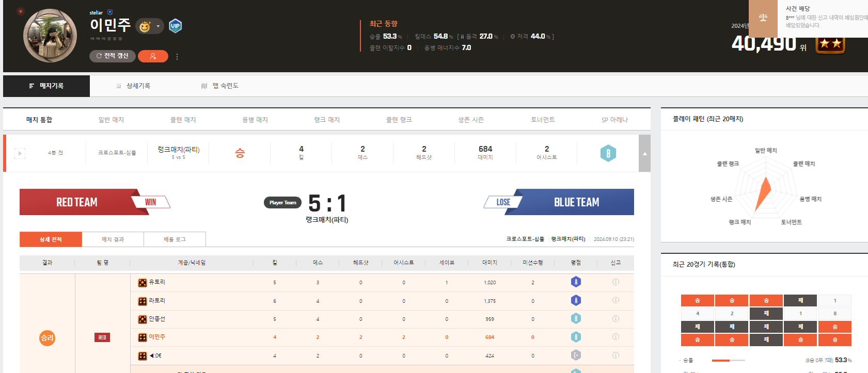Show the 매치 결과 tab
Viewport: 868px width, 373px height.
click(113, 239)
